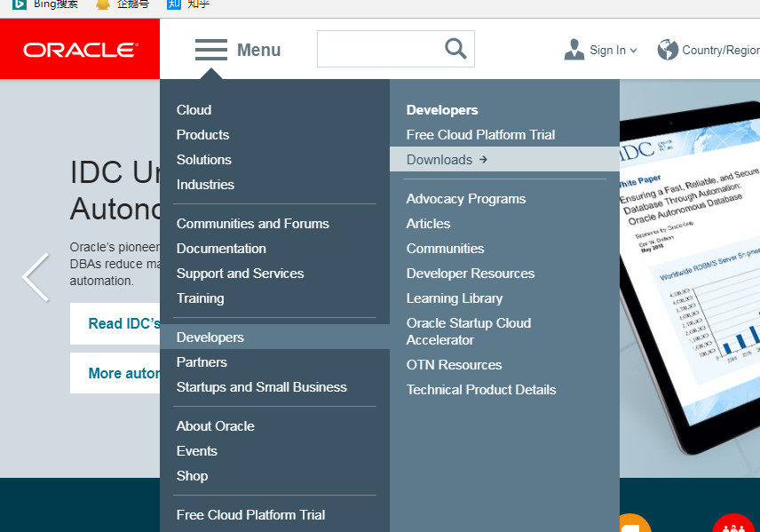Click the Country/Region globe icon
The height and width of the screenshot is (532, 760).
click(668, 50)
